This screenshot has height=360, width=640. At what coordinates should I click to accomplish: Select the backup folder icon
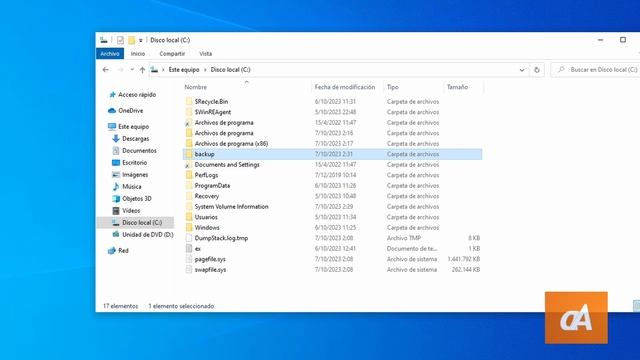[189, 154]
